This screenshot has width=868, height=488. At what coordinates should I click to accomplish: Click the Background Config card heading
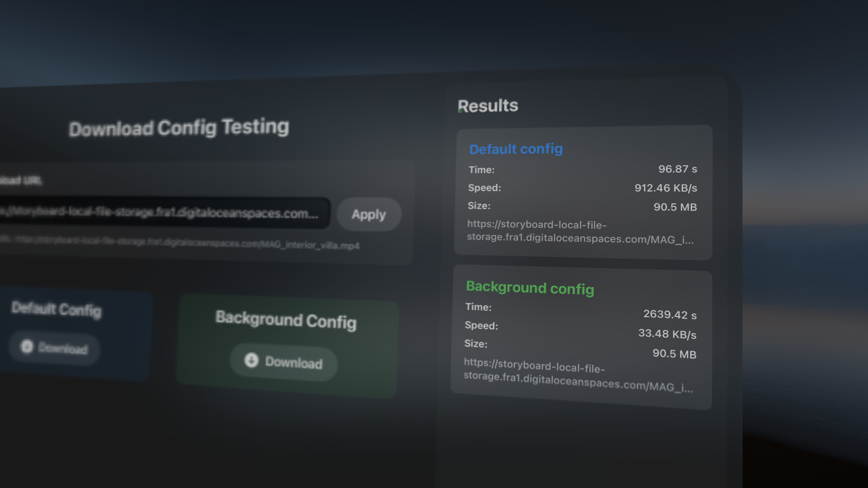(x=286, y=320)
